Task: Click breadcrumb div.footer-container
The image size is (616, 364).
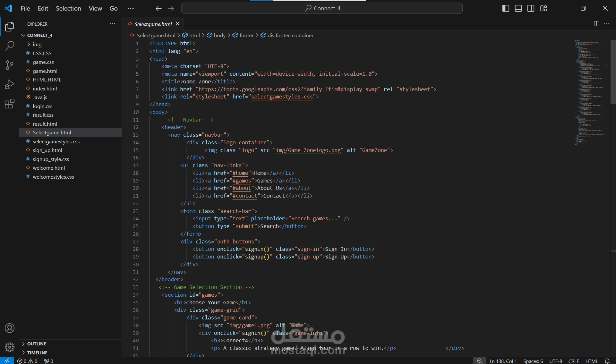Action: tap(287, 35)
